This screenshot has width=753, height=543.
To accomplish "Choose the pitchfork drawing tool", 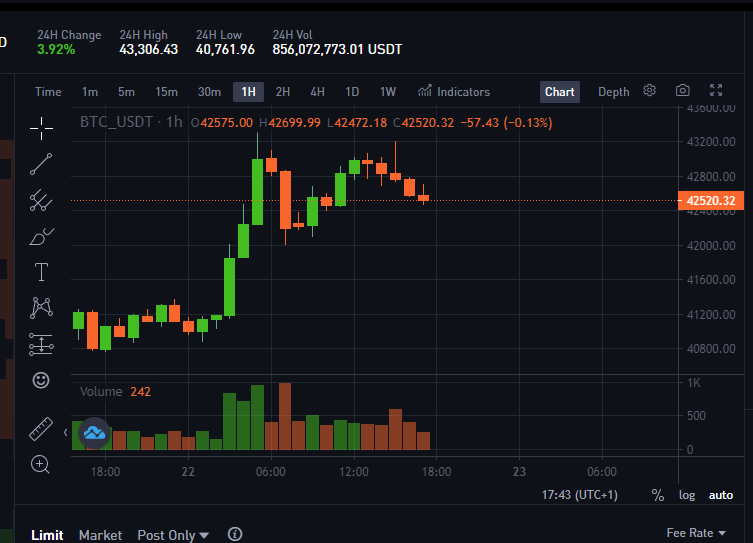I will (x=41, y=200).
